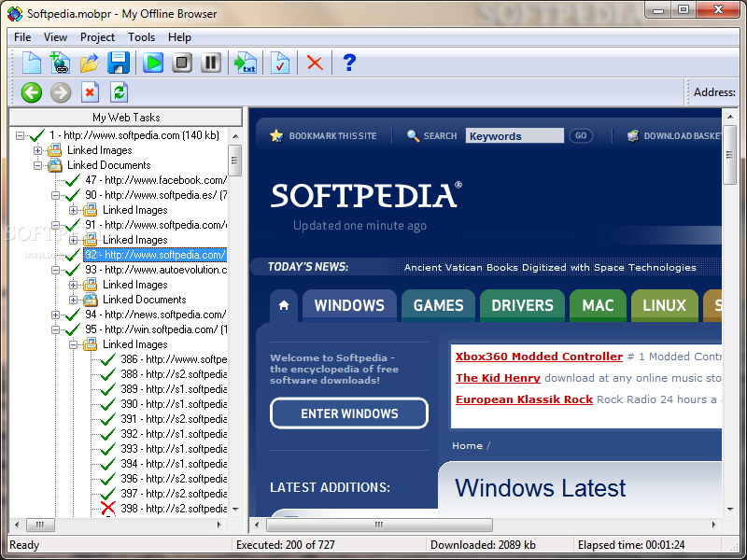
Task: Click the import from txt icon
Action: (x=246, y=63)
